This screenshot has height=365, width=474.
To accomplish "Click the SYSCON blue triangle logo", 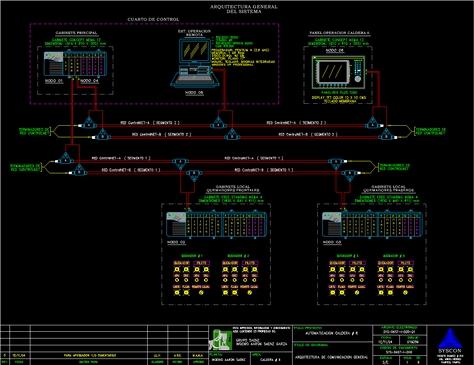I will [450, 338].
